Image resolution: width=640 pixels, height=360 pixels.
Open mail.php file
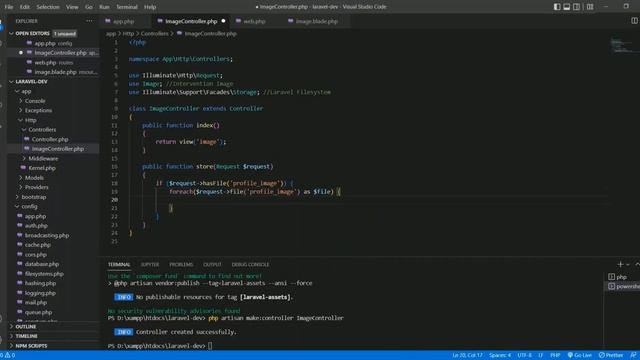[36, 302]
